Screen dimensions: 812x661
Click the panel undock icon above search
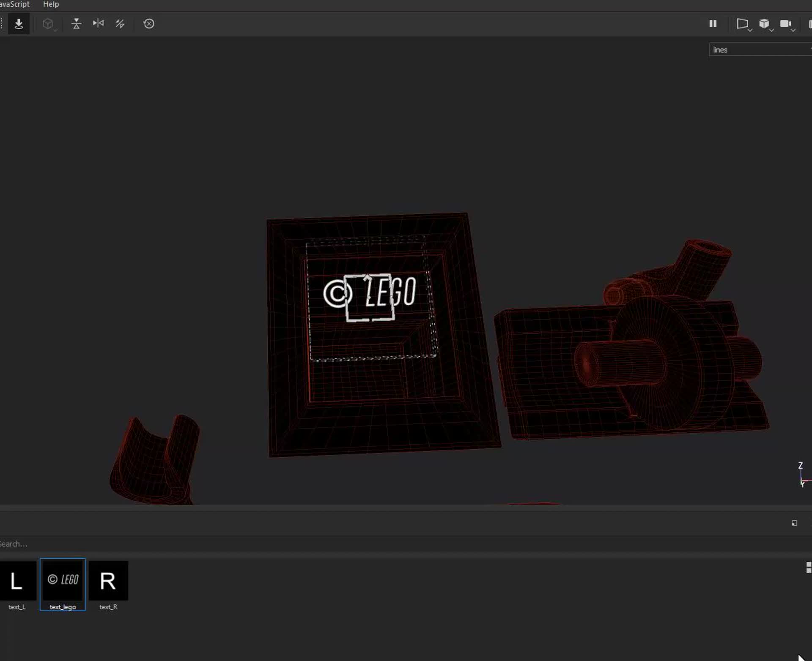(794, 523)
